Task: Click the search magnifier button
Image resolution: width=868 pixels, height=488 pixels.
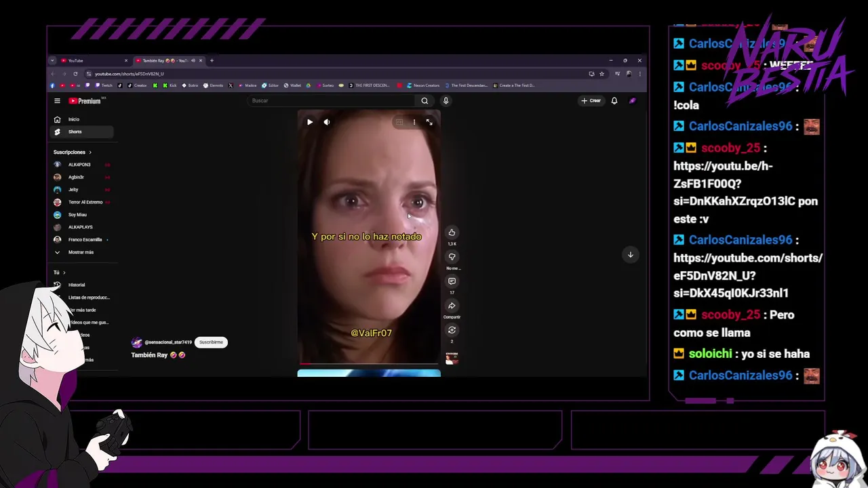Action: (425, 101)
